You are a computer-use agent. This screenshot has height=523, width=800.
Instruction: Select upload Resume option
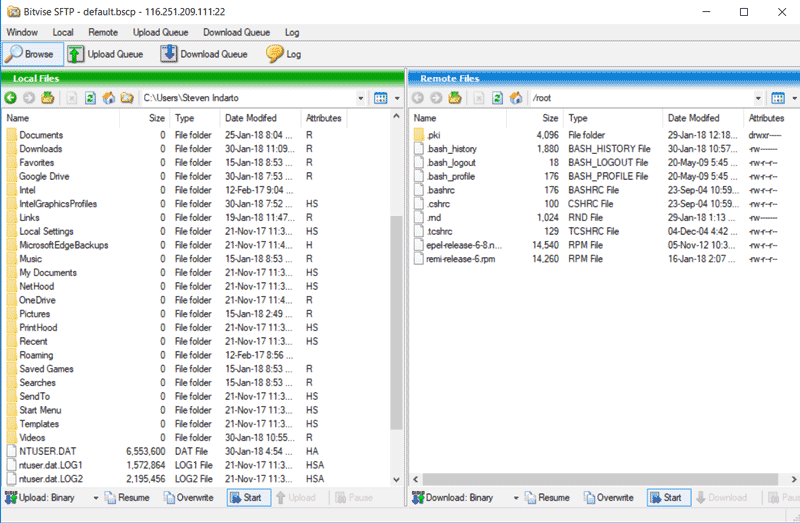tap(127, 497)
